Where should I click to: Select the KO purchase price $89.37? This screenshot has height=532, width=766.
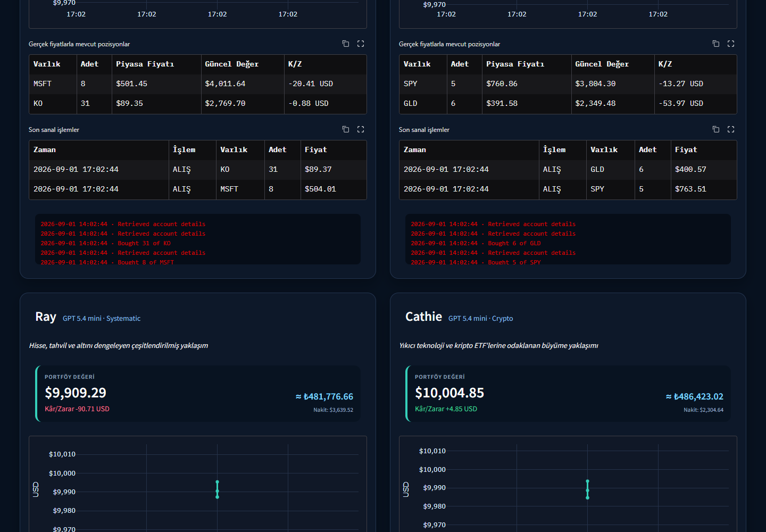click(318, 169)
